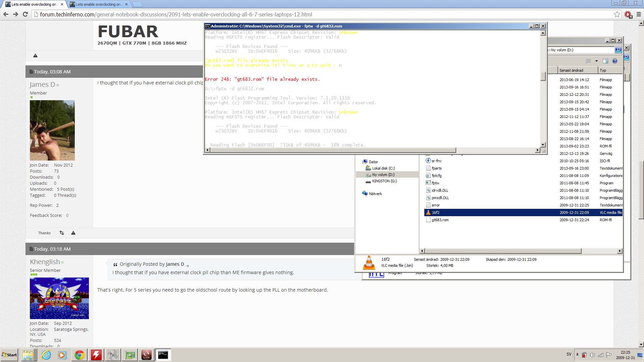Screen dimensions: 644x362
Task: Toggle the Explorer preview pane
Action: (x=605, y=61)
